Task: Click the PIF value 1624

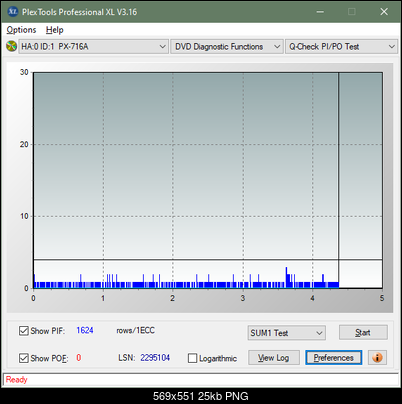Action: 85,330
